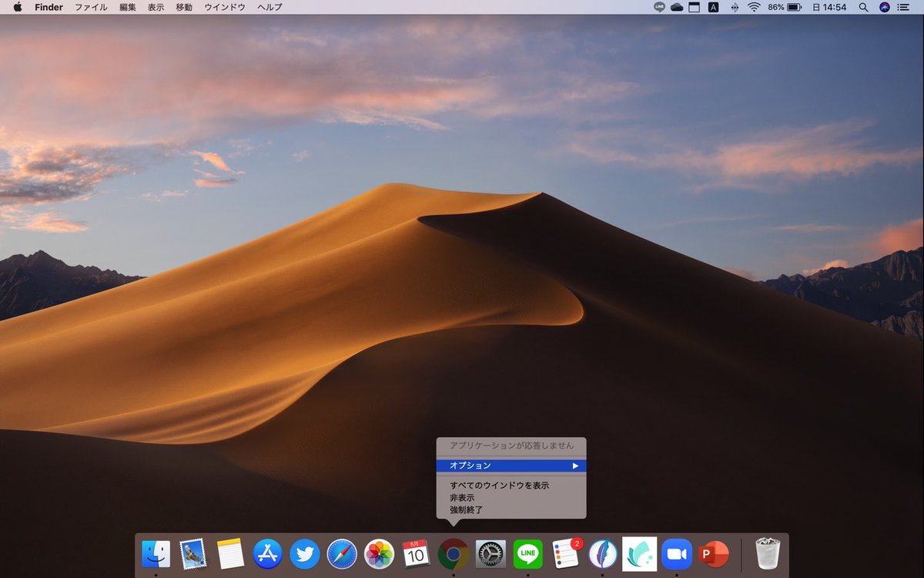
Task: Open System Preferences from the Dock
Action: tap(490, 553)
